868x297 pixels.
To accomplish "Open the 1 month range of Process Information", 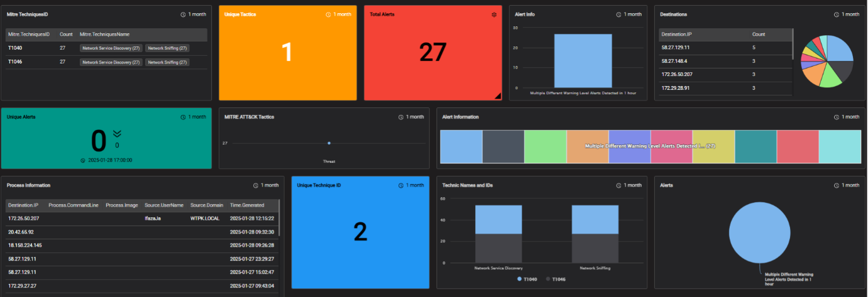I will (x=269, y=185).
